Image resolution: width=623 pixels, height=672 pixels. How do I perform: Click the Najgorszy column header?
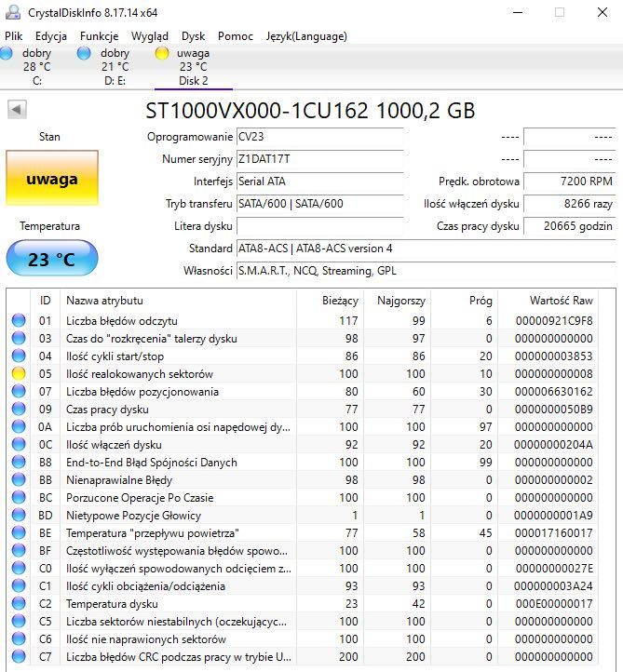tap(398, 301)
